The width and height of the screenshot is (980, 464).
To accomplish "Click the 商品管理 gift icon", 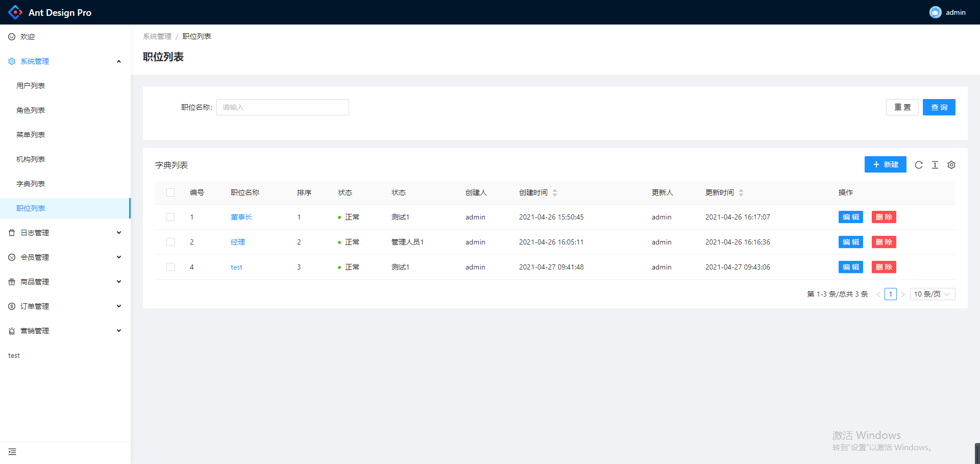I will click(x=12, y=282).
